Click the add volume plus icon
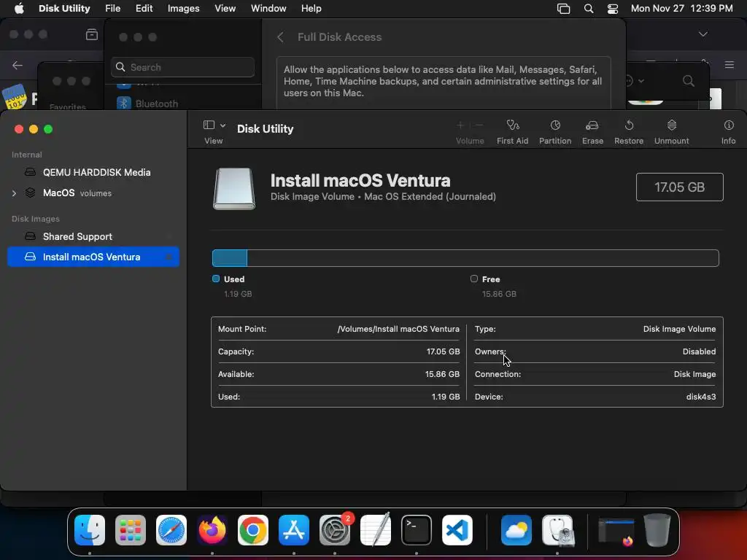 click(x=460, y=125)
